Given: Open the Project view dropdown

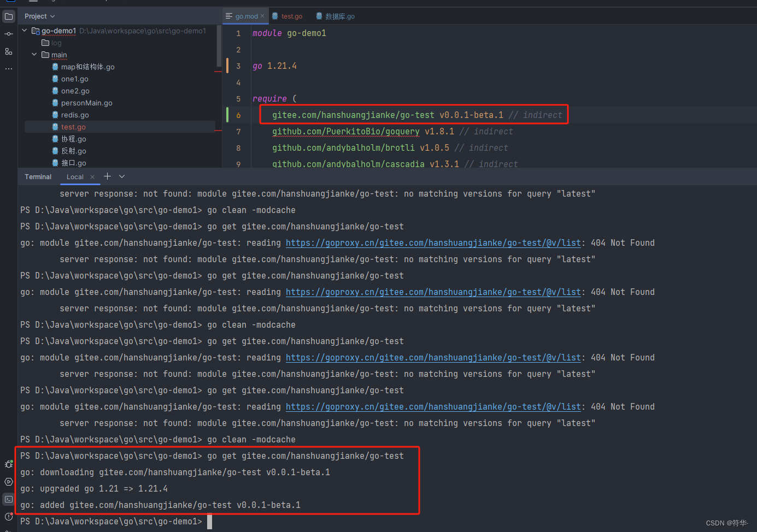Looking at the screenshot, I should 39,16.
